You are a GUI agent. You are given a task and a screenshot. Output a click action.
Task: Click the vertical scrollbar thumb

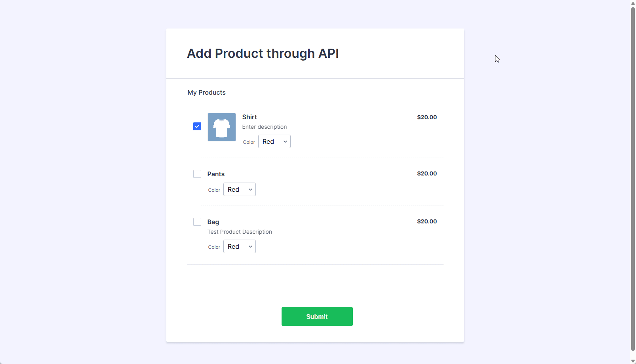pos(633,178)
